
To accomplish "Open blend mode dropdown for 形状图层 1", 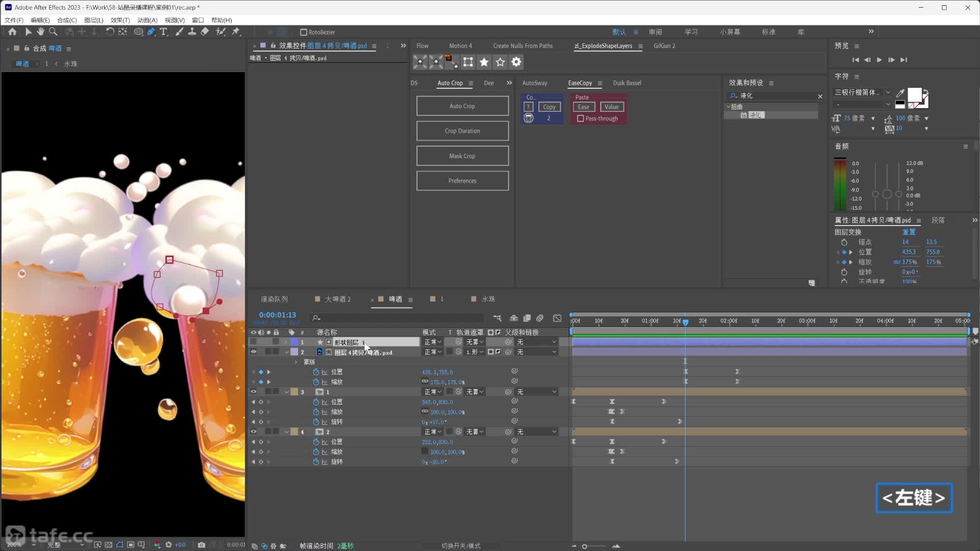I will (433, 342).
